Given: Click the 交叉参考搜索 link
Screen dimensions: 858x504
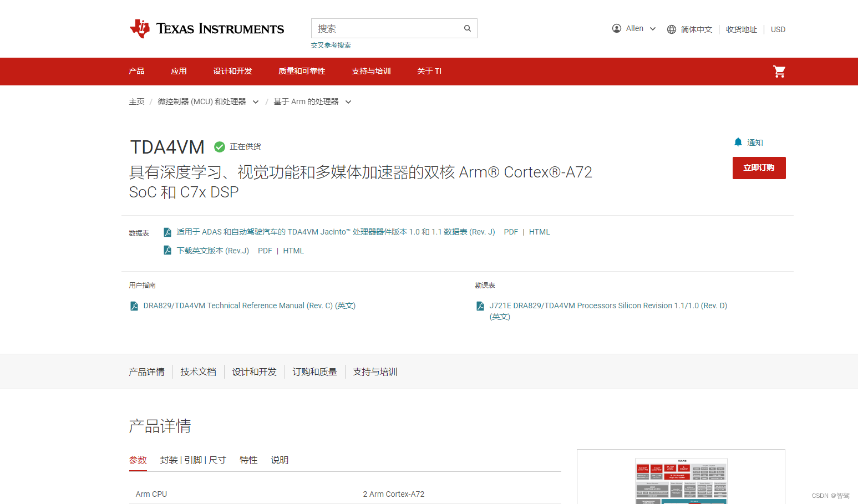Looking at the screenshot, I should (331, 45).
